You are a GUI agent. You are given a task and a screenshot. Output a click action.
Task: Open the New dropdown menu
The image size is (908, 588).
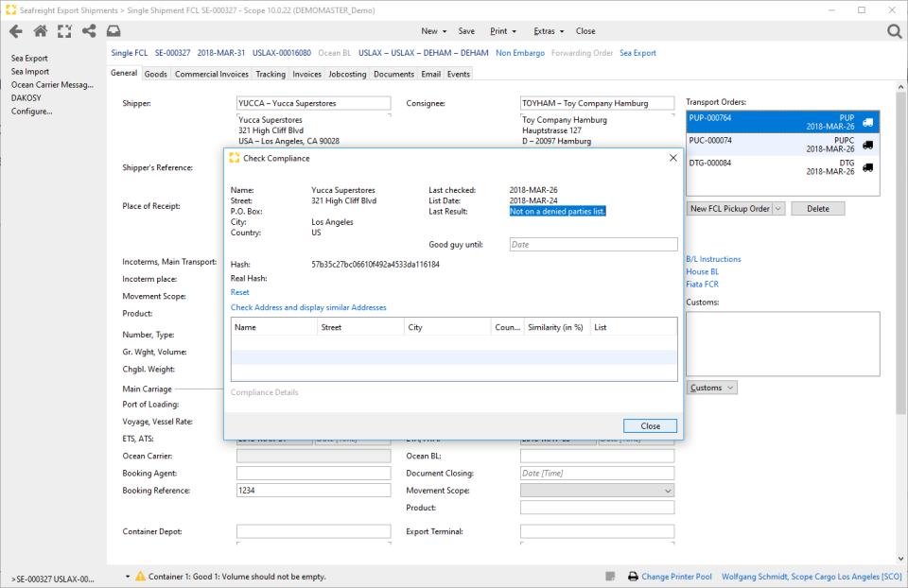pyautogui.click(x=433, y=31)
